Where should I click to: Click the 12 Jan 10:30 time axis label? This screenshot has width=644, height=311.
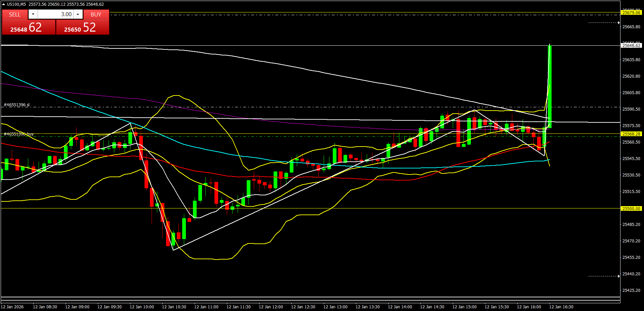coord(174,307)
